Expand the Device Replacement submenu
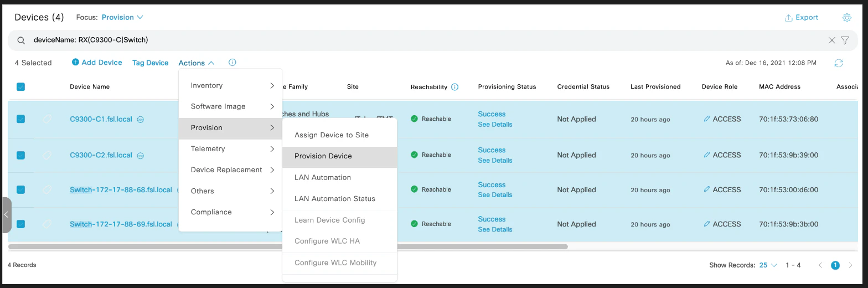 230,170
